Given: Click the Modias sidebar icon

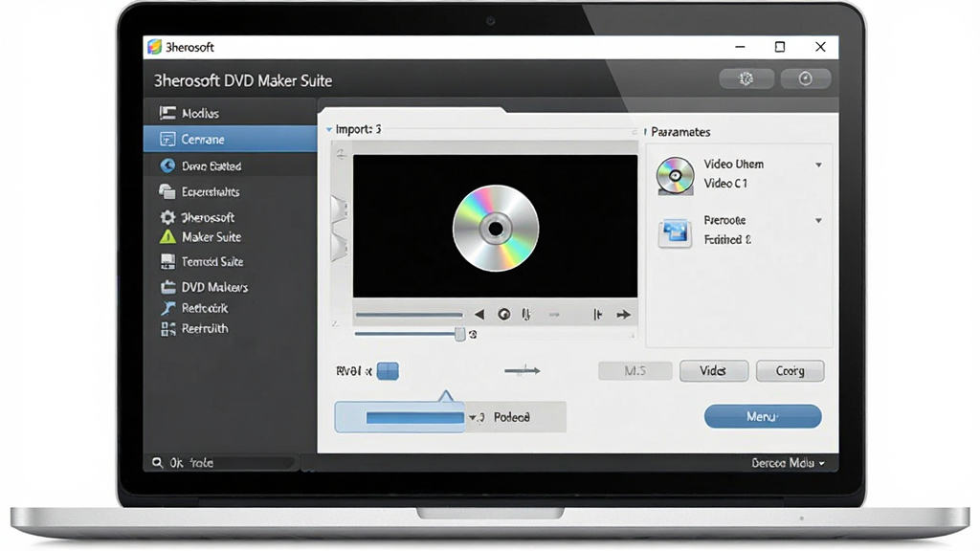Looking at the screenshot, I should 167,113.
